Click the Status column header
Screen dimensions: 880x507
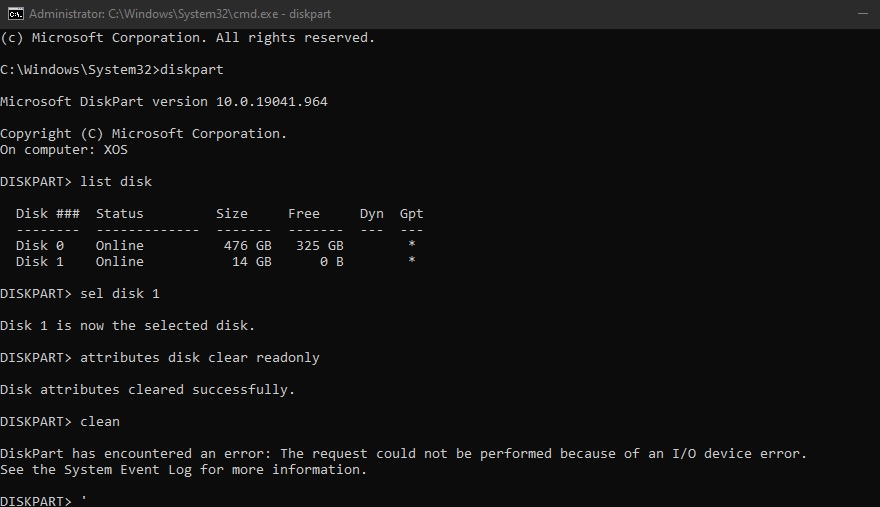point(120,214)
